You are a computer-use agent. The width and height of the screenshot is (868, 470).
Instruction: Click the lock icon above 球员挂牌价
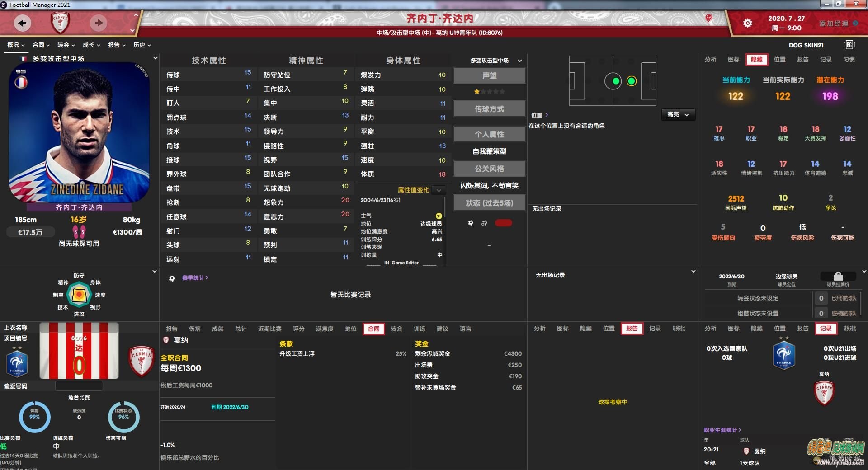click(838, 276)
